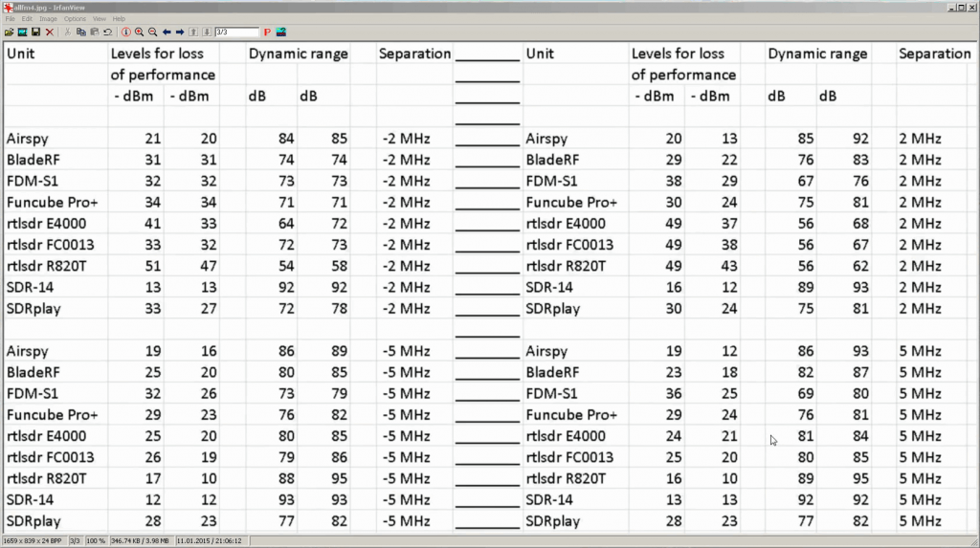
Task: Minimize the IrfanView window
Action: click(x=951, y=8)
